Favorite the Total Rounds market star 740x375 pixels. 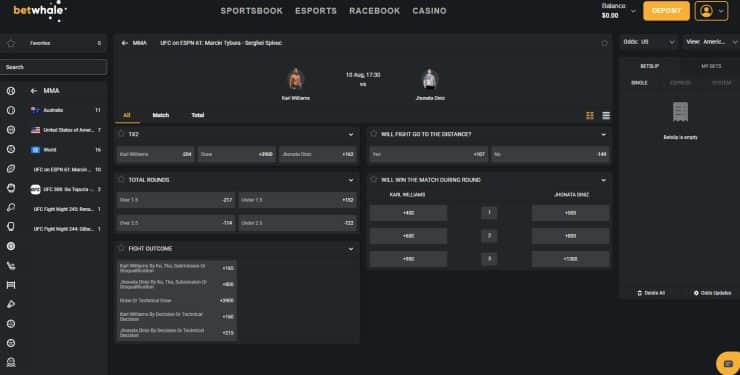point(121,180)
